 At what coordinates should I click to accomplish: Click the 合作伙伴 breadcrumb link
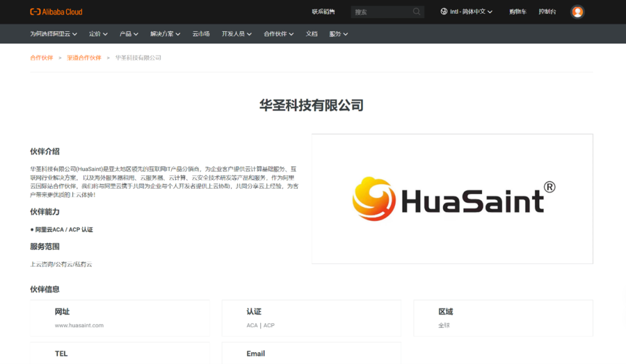click(41, 57)
